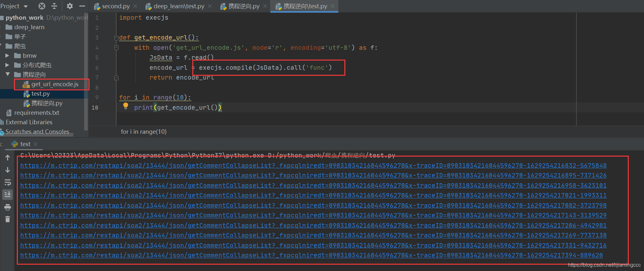Click the down arrow in run toolbar
The width and height of the screenshot is (644, 271).
(8, 170)
